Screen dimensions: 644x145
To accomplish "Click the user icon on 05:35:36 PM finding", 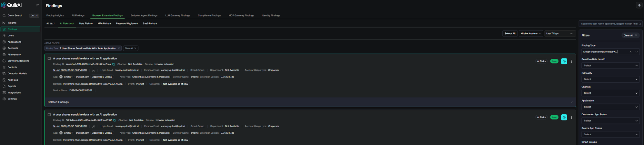I will [94, 70].
